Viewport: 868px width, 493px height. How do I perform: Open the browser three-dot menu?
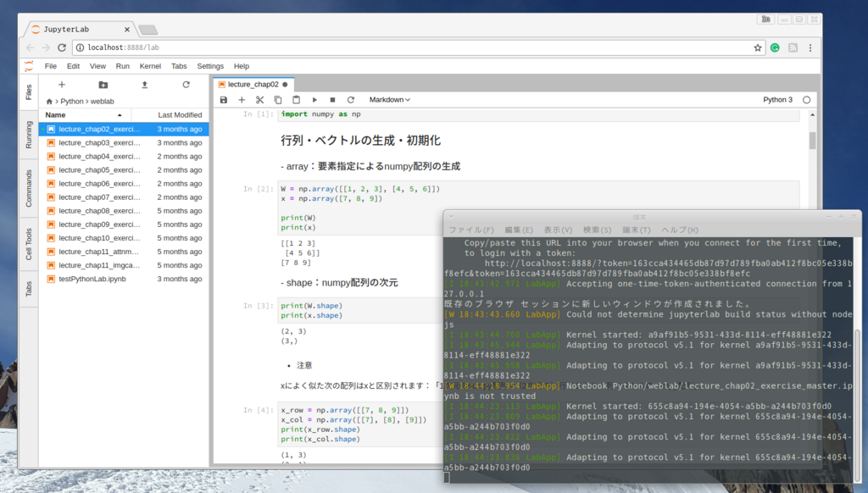[x=810, y=47]
